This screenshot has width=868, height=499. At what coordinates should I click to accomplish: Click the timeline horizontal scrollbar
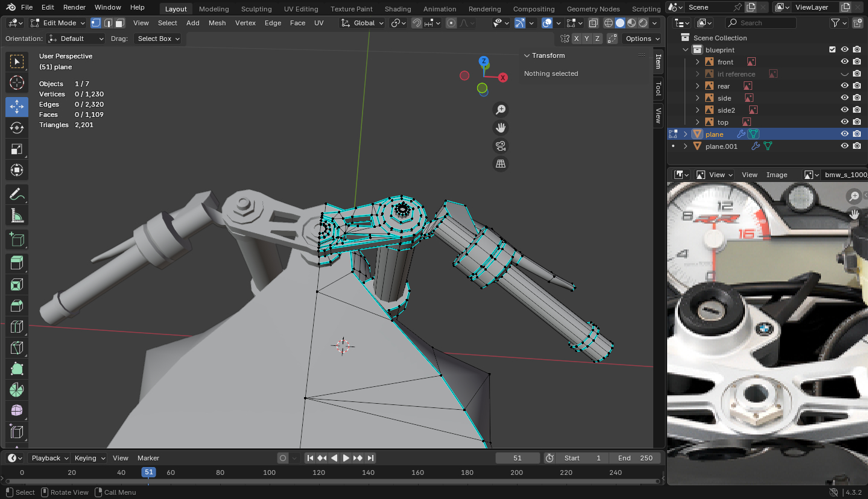[331, 482]
